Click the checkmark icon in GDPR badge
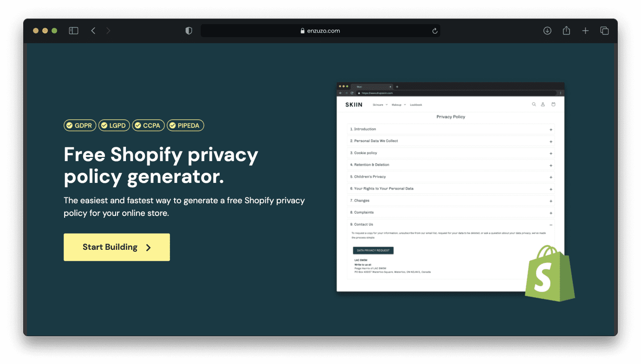Viewport: 641px width, 364px height. tap(70, 125)
